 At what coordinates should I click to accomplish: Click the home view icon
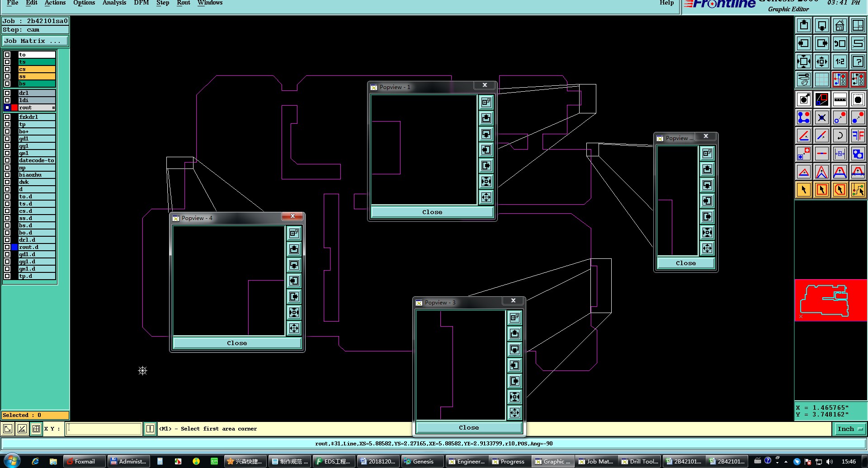pos(840,25)
